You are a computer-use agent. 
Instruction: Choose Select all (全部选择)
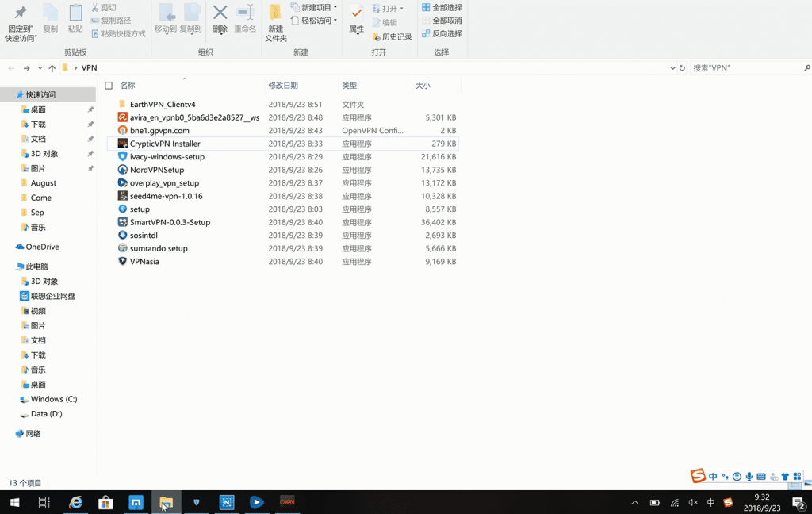coord(442,7)
